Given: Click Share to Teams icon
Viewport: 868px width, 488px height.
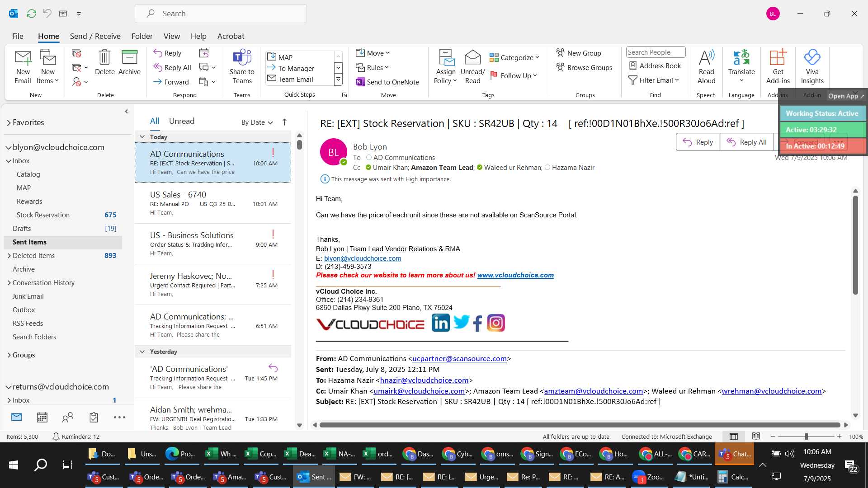Looking at the screenshot, I should [x=242, y=67].
